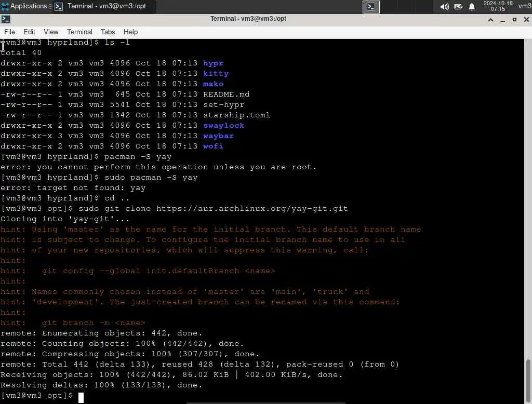Open the View menu
Screen dimensions: 532x404
point(51,32)
